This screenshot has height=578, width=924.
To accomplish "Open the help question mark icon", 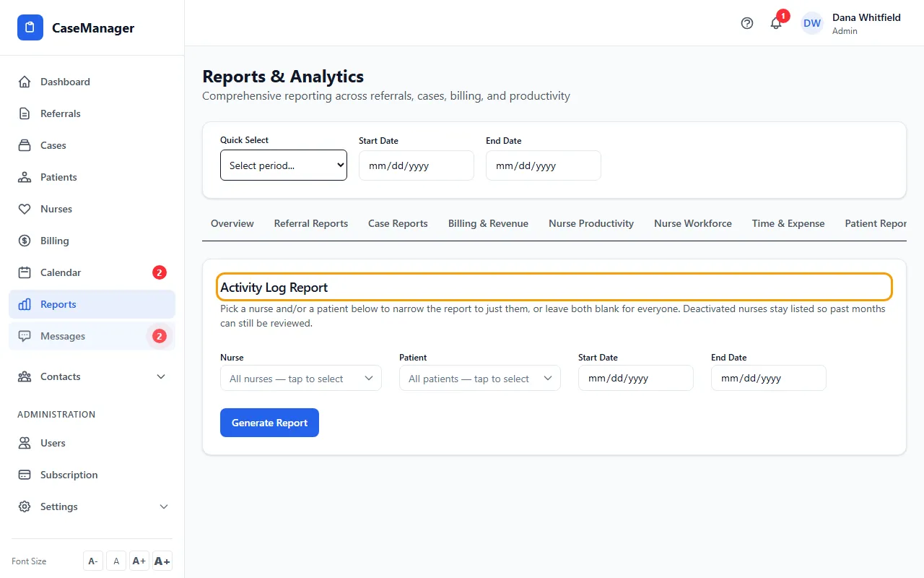I will (747, 23).
